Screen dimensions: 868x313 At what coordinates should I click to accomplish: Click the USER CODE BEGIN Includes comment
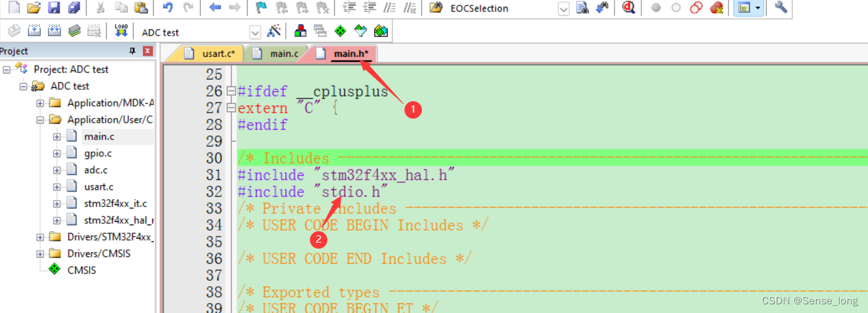[x=363, y=225]
